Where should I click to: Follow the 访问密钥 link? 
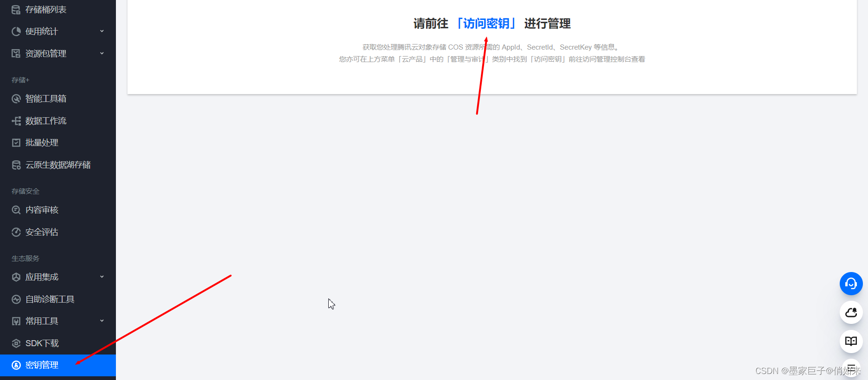(x=486, y=24)
